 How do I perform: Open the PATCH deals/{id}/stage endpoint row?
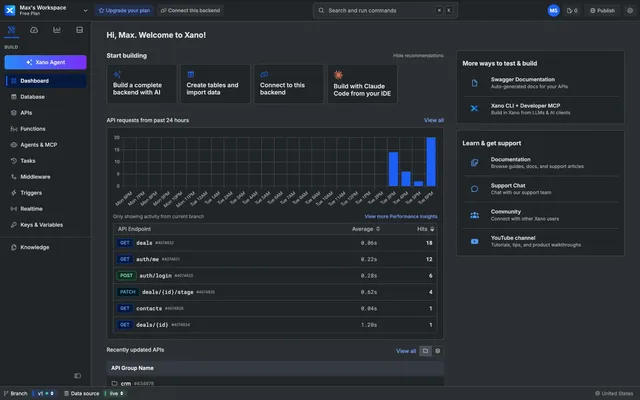coord(275,292)
